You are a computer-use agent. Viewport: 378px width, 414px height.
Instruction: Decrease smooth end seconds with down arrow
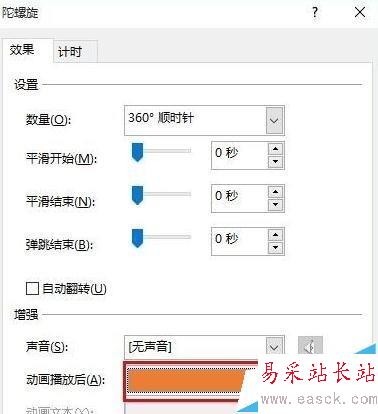275,204
